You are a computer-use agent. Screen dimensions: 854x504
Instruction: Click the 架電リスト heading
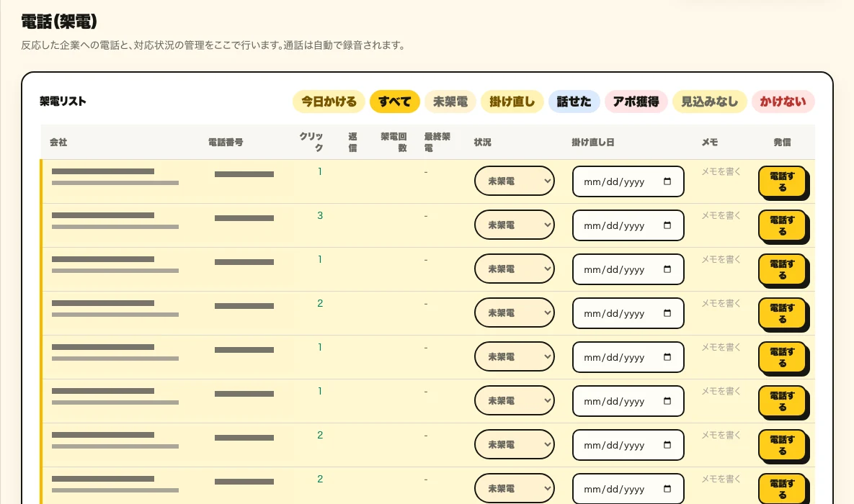tap(63, 102)
